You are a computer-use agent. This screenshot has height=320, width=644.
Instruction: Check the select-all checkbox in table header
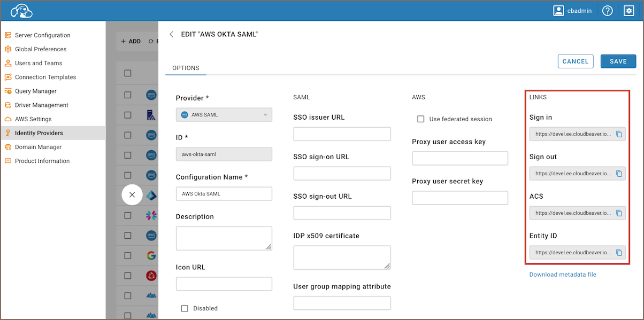[128, 73]
